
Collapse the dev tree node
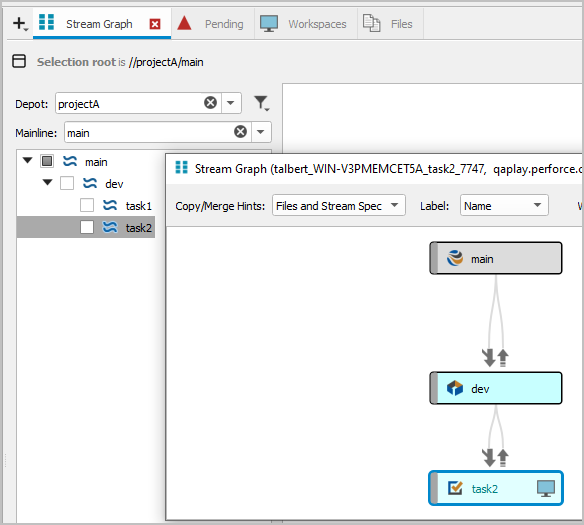click(x=47, y=182)
